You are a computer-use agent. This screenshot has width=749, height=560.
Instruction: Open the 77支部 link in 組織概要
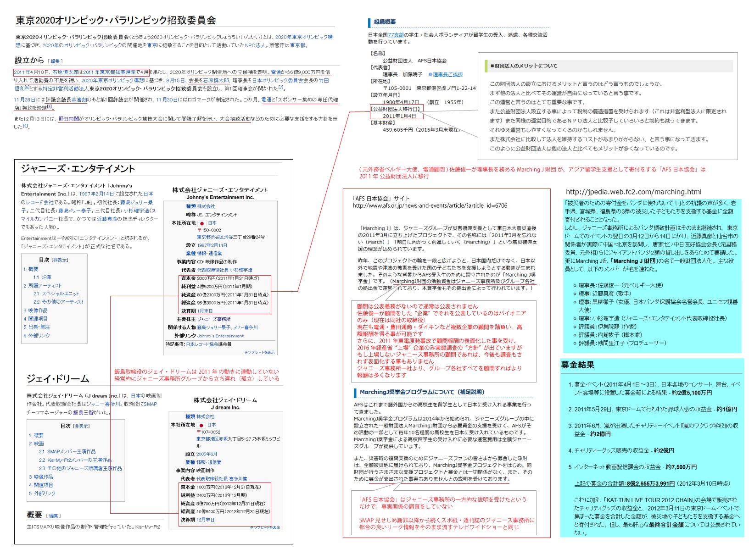[396, 35]
